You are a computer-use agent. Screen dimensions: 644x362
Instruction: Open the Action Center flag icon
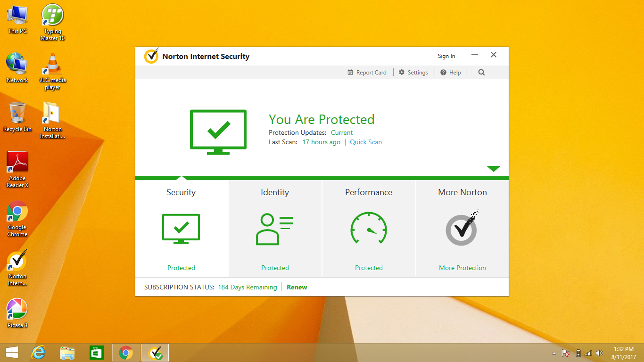[566, 353]
